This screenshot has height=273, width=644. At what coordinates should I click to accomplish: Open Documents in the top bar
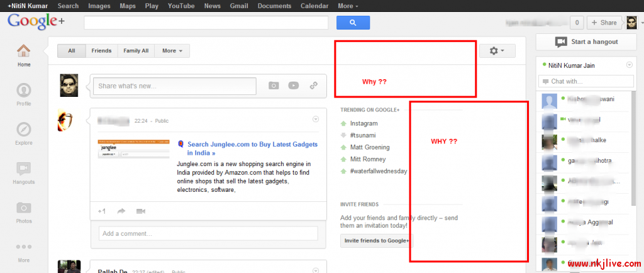(274, 6)
